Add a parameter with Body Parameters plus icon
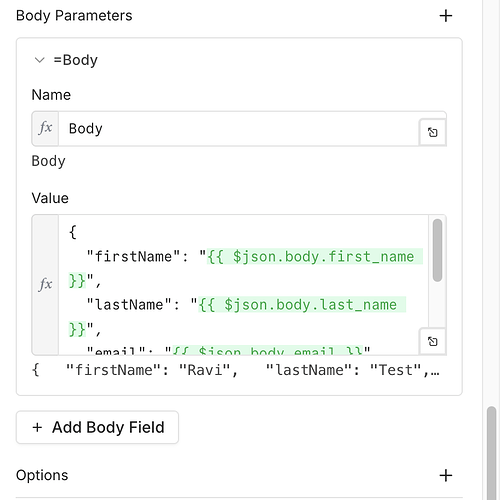This screenshot has width=500, height=500. click(x=446, y=16)
